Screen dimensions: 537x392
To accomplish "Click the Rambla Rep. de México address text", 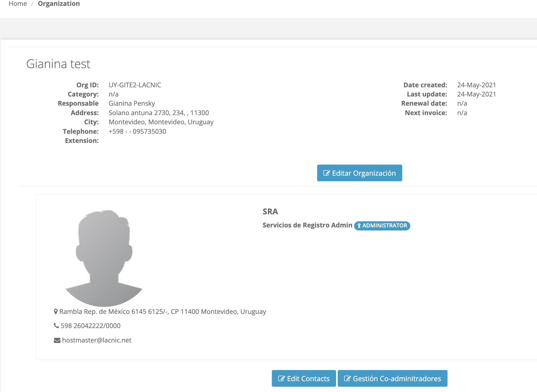I will pos(163,312).
